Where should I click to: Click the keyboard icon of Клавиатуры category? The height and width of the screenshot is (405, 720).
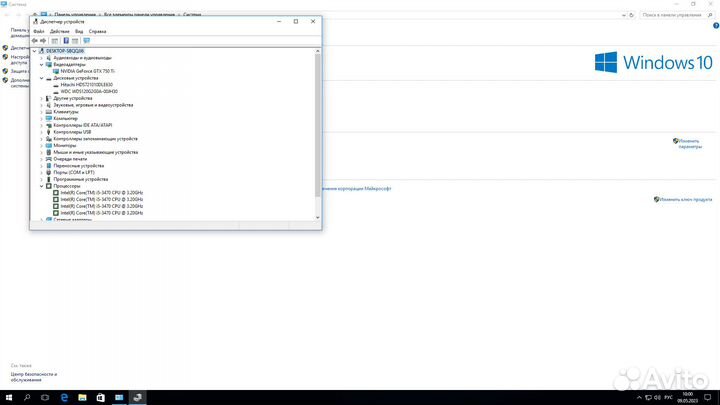49,112
